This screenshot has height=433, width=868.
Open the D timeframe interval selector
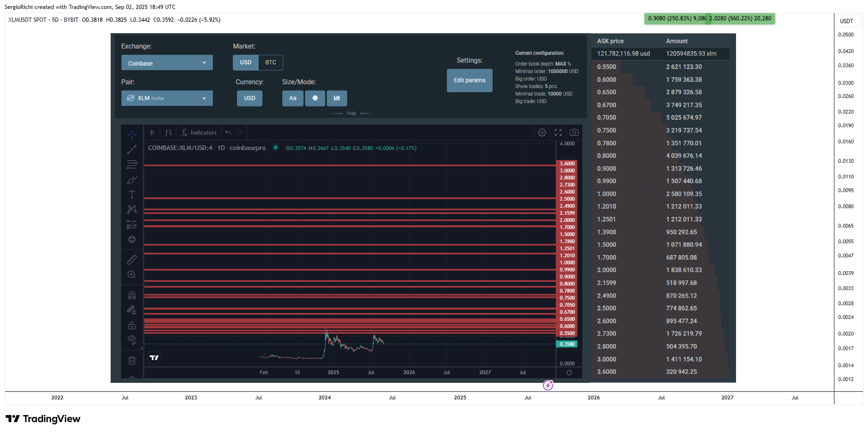(152, 133)
